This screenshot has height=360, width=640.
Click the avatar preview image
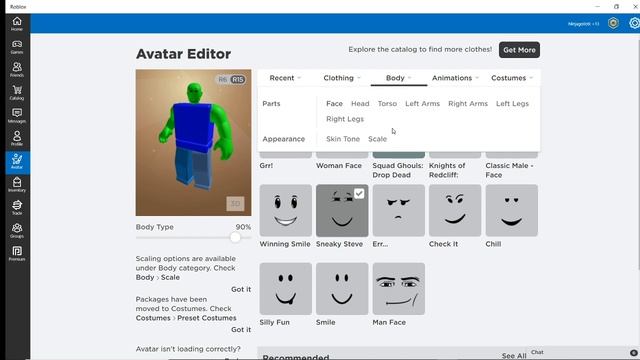click(193, 142)
